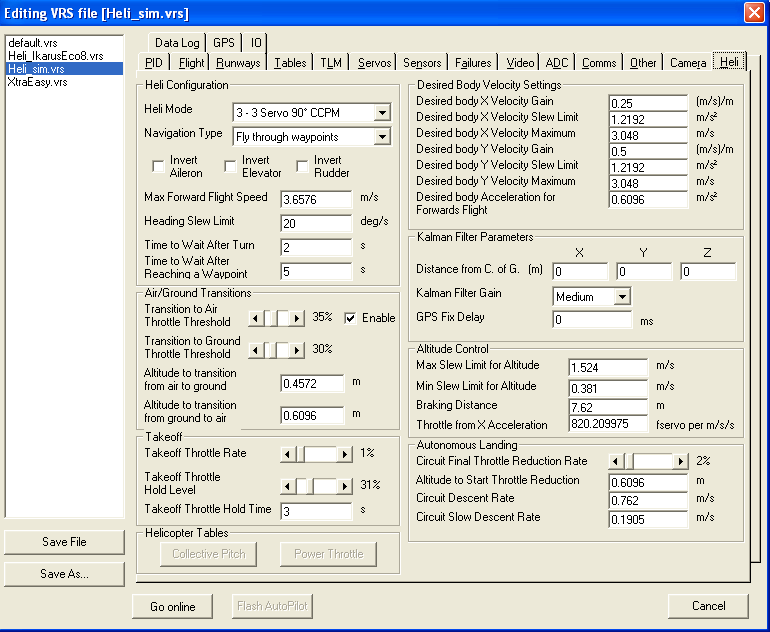
Task: Open the Navigation Type dropdown
Action: [x=382, y=137]
